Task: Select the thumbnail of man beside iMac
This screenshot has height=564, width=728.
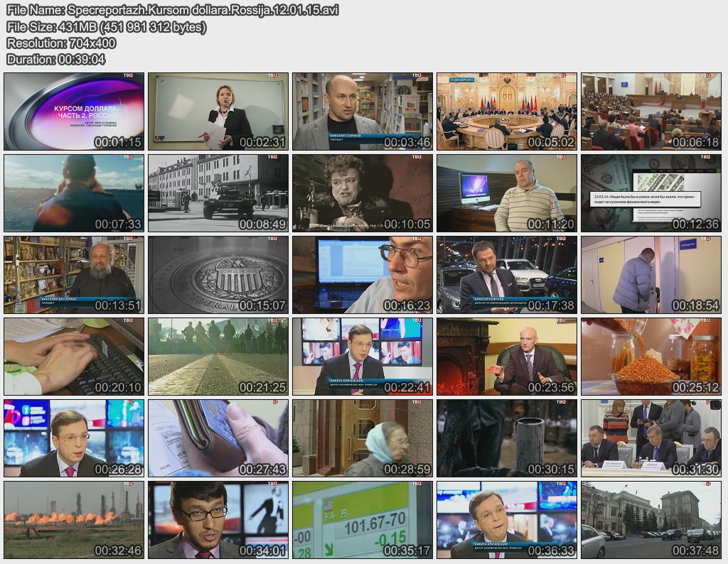Action: pyautogui.click(x=506, y=192)
